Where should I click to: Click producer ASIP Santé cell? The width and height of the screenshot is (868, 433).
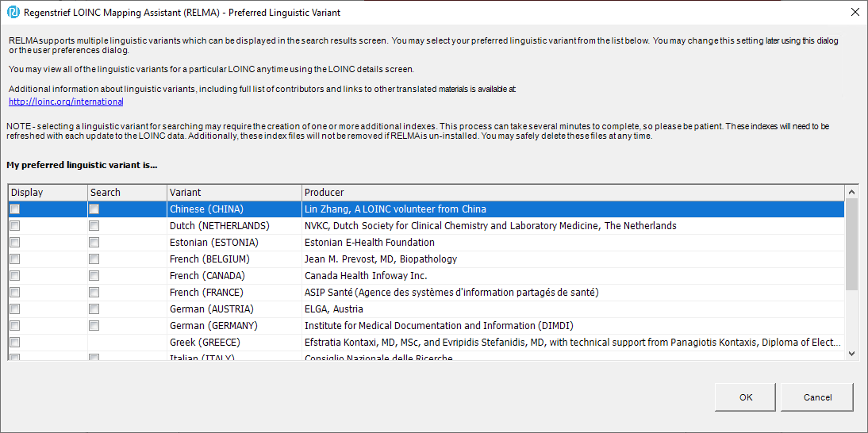[574, 292]
